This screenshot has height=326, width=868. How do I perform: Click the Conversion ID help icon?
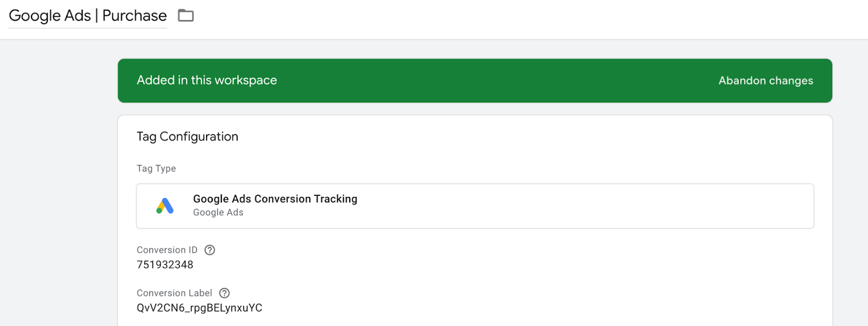click(210, 250)
